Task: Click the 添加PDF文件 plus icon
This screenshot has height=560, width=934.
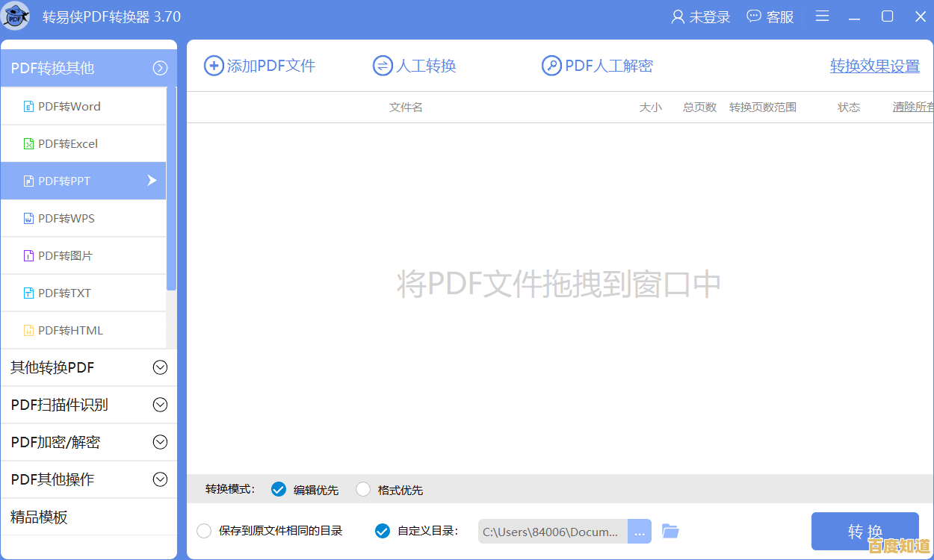Action: (x=213, y=66)
